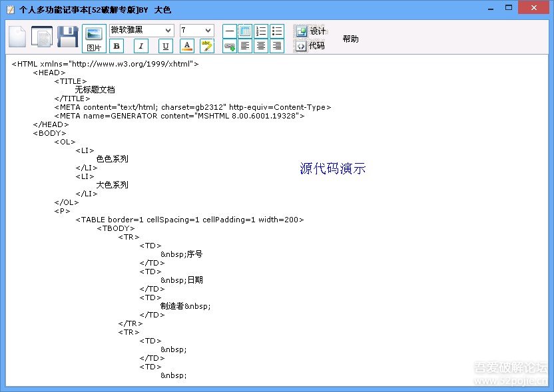Viewport: 554px width, 392px height.
Task: Toggle bold formatting
Action: (117, 46)
